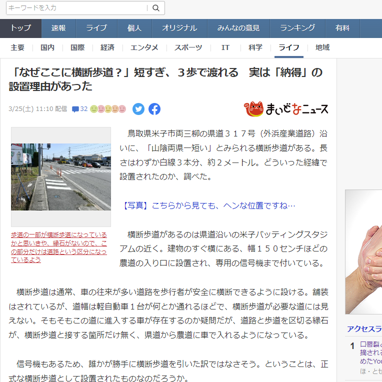Open the ランキング navigation tab

tap(298, 28)
